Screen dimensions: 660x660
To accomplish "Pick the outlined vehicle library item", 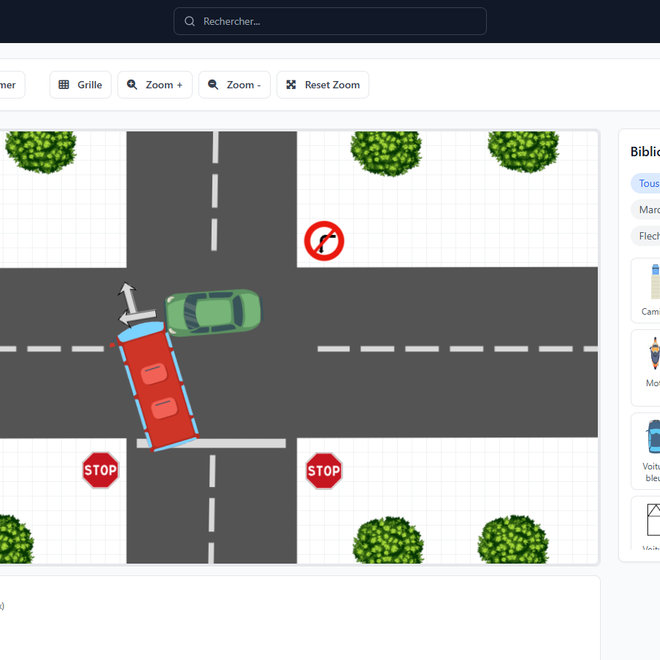I will pyautogui.click(x=648, y=527).
